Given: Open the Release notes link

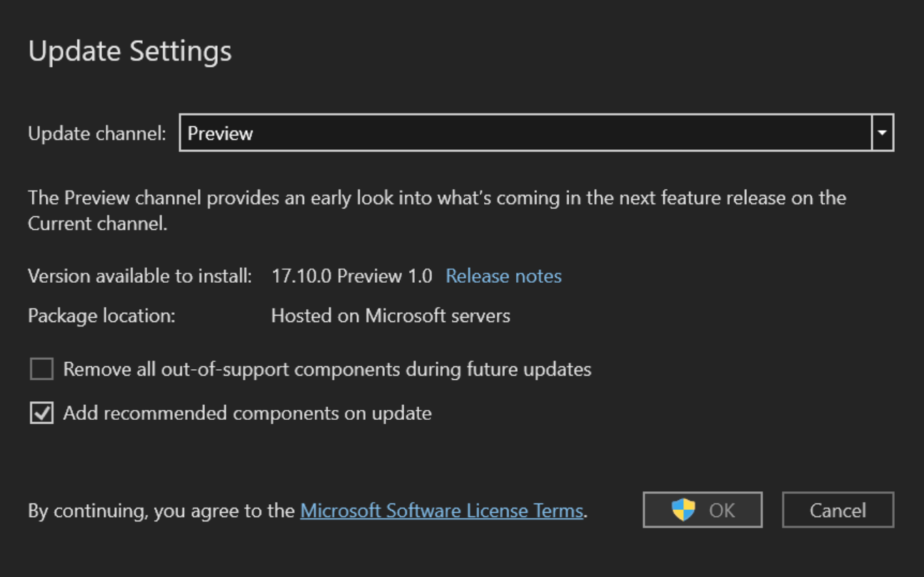Looking at the screenshot, I should click(x=503, y=276).
